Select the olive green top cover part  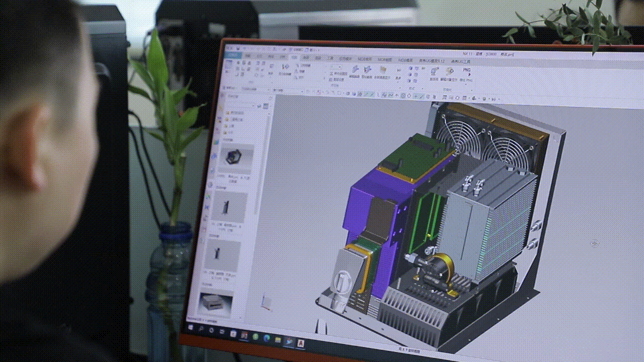point(410,158)
